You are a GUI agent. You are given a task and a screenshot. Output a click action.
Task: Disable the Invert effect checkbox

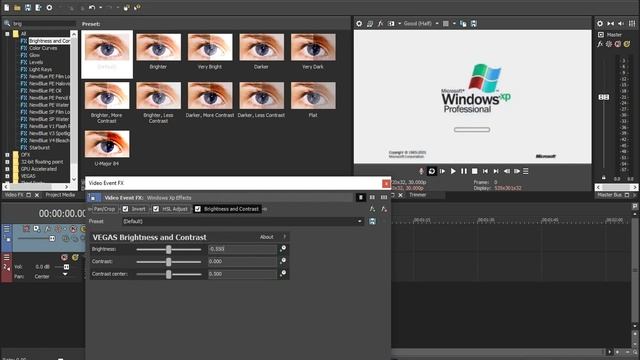click(125, 209)
